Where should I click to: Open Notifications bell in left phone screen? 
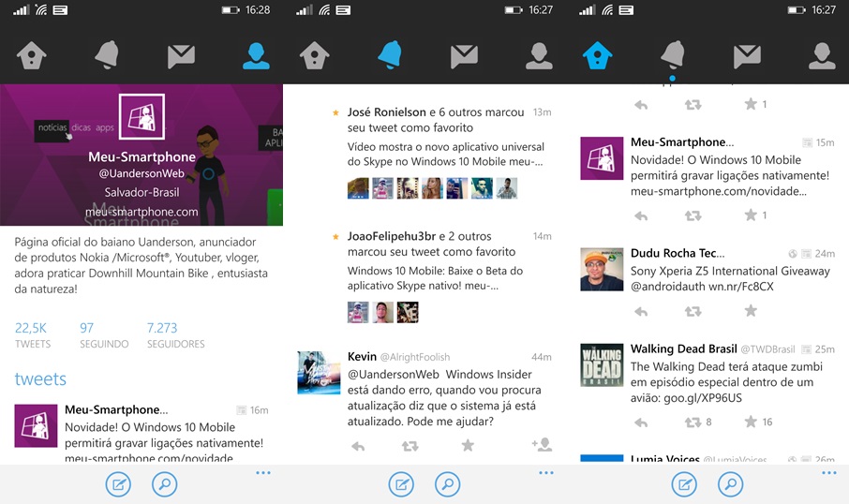[107, 54]
